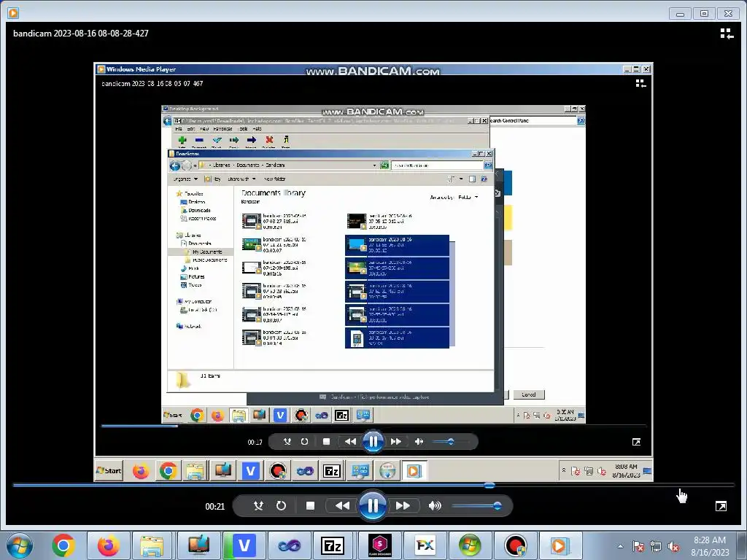Show hidden icons in the system tray
The height and width of the screenshot is (560, 747).
620,546
